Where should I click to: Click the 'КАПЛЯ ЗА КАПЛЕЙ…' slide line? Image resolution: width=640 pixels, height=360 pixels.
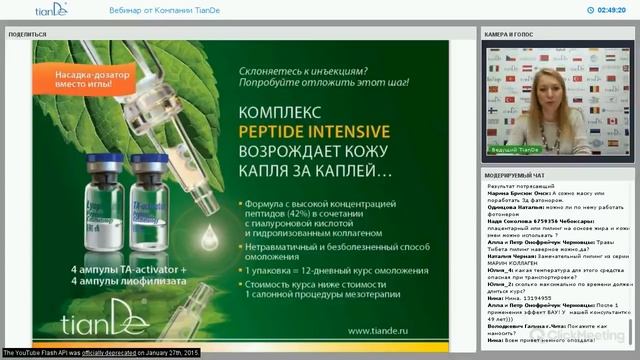pos(315,171)
